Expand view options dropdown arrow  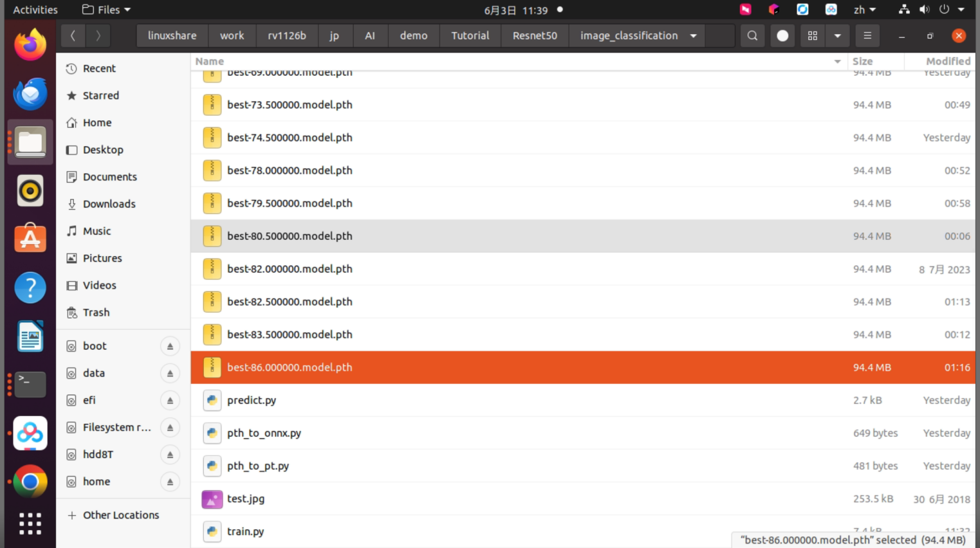(x=837, y=36)
